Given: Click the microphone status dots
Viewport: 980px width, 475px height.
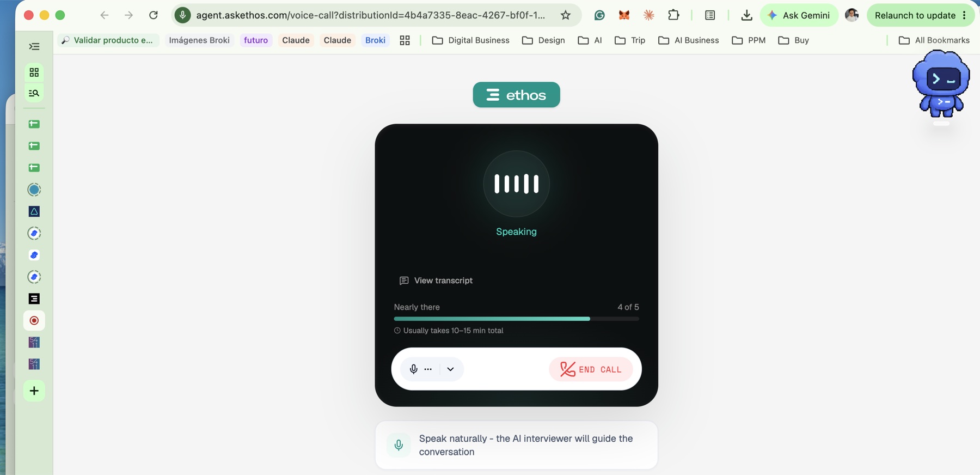Looking at the screenshot, I should 428,369.
